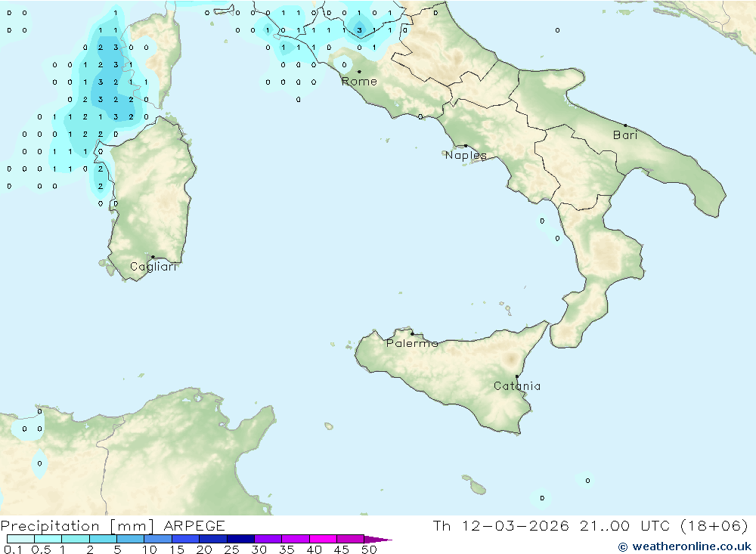
Task: Click the Bari city label
Action: 625,135
